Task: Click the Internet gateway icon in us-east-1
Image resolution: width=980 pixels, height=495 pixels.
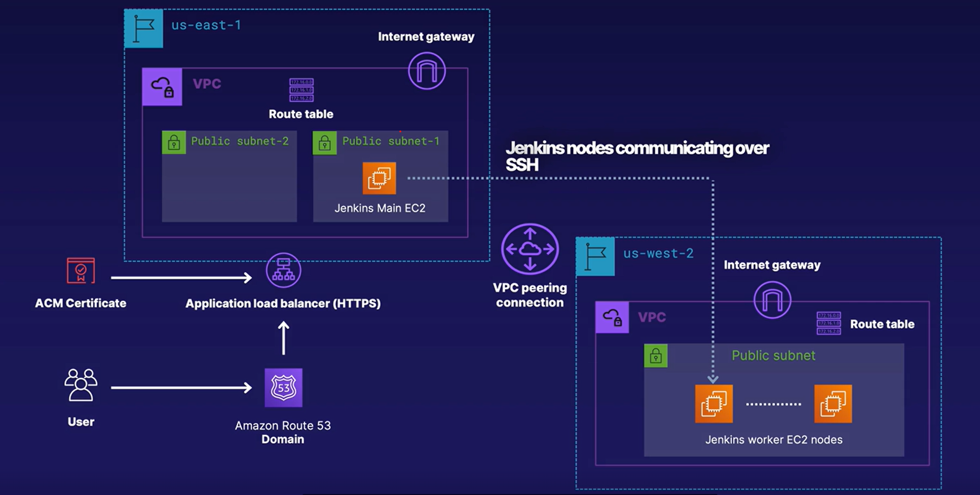Action: 427,71
